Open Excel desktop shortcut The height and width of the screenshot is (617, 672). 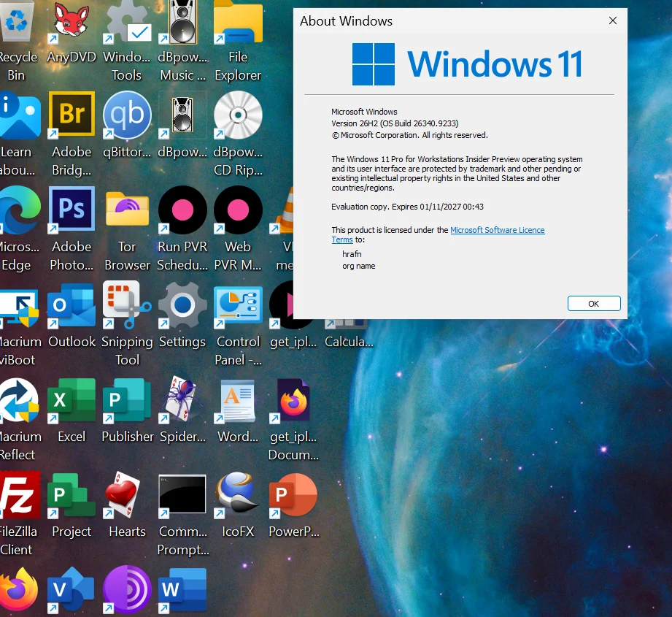click(x=72, y=400)
